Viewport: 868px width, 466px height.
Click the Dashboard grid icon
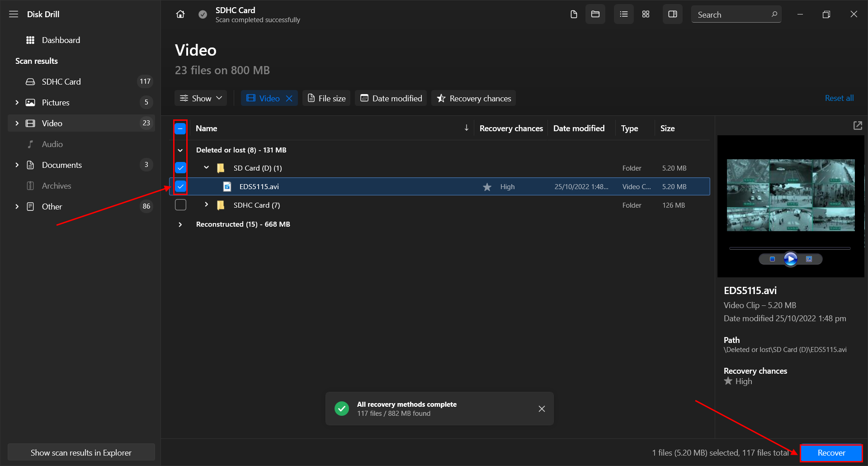[30, 40]
